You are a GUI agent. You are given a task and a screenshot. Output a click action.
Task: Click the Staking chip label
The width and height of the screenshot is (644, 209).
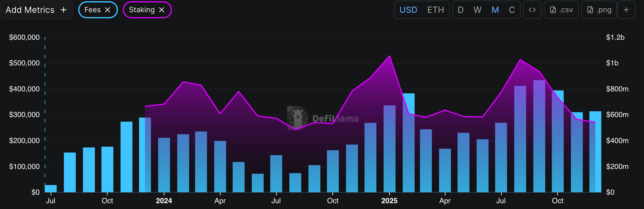coord(142,10)
